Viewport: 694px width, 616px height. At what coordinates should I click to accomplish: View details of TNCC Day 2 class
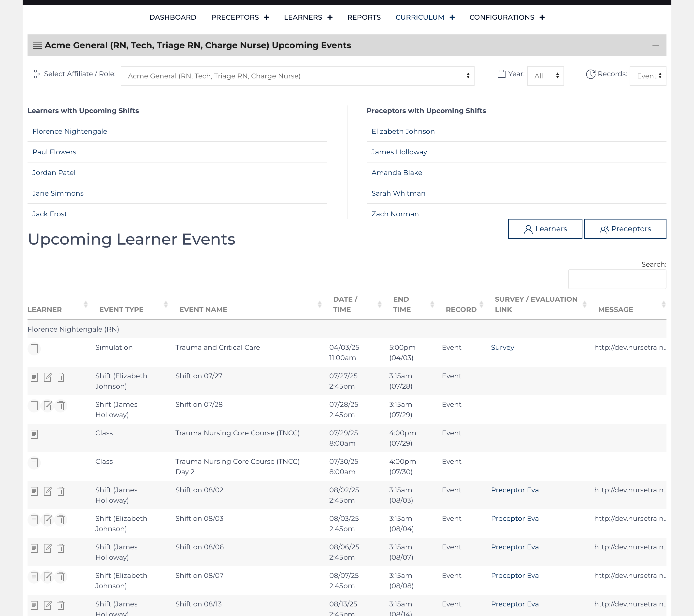click(x=34, y=463)
